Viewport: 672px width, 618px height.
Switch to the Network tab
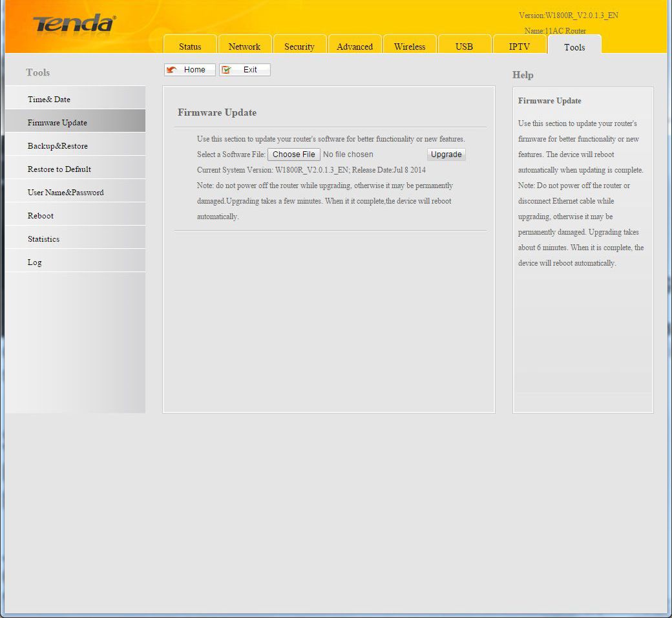[244, 46]
